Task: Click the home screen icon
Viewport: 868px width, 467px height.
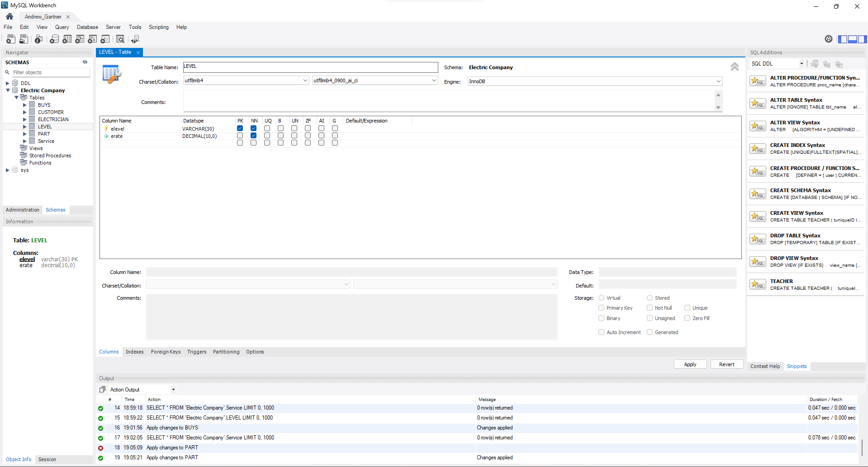Action: [x=9, y=16]
